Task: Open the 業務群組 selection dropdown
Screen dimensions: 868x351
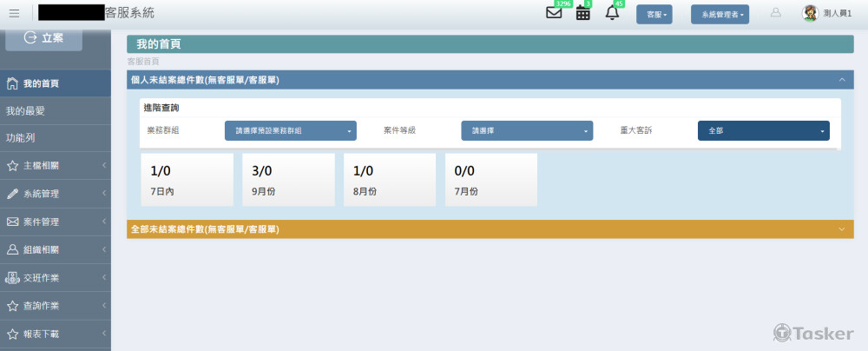Action: [x=290, y=130]
